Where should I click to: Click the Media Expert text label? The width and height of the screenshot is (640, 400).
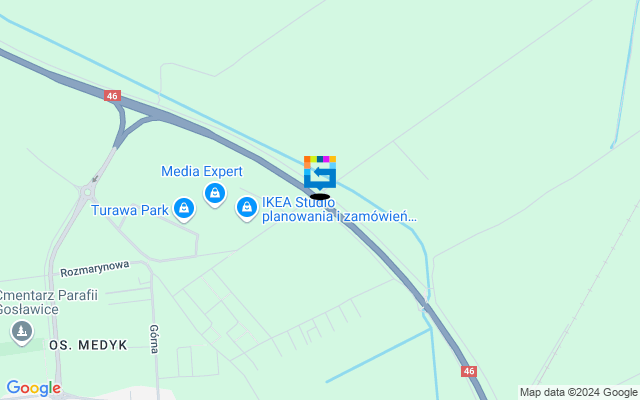(x=202, y=171)
